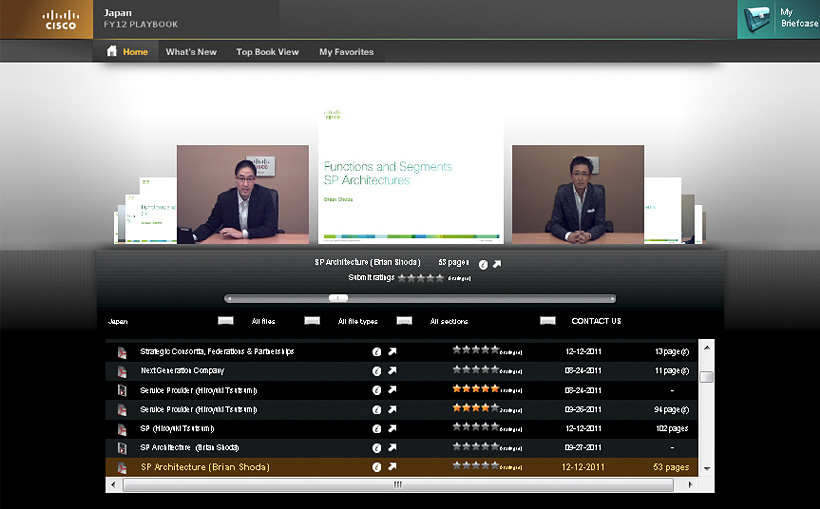Open the All sections filter dropdown
820x509 pixels.
click(x=404, y=321)
